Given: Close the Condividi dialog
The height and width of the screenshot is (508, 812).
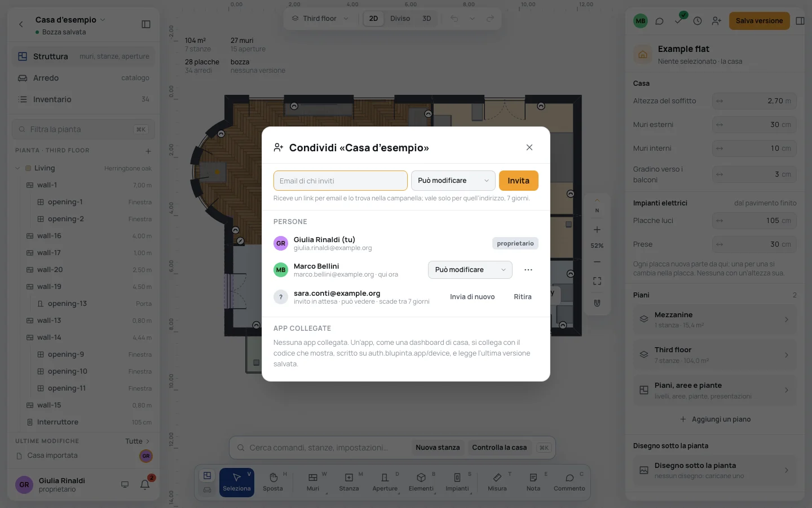Looking at the screenshot, I should point(529,147).
